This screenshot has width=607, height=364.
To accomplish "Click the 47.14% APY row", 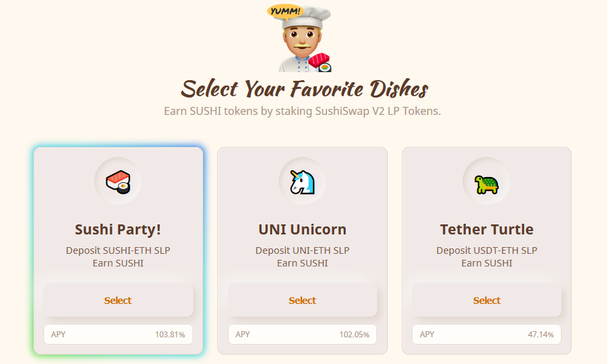I will 487,334.
